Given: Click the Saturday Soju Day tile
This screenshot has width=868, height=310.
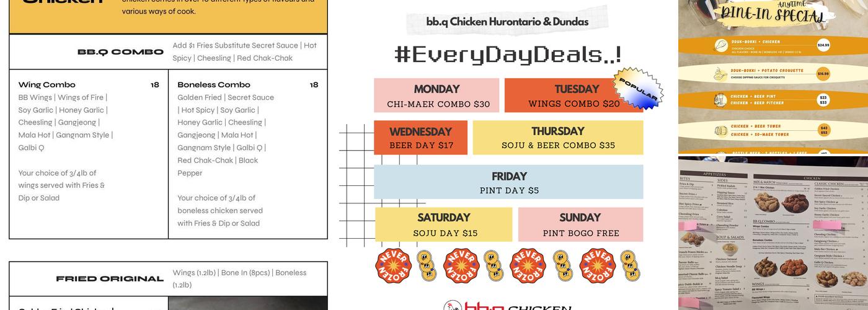Looking at the screenshot, I should (x=444, y=224).
